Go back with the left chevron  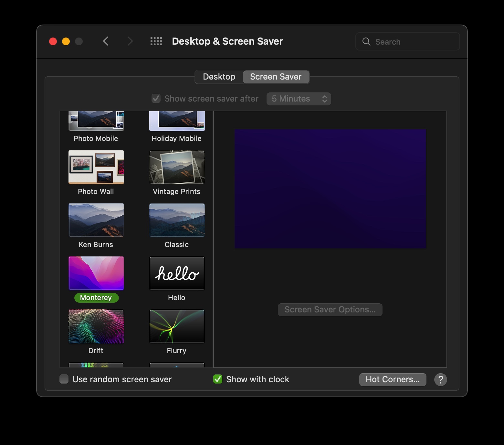[x=106, y=41]
